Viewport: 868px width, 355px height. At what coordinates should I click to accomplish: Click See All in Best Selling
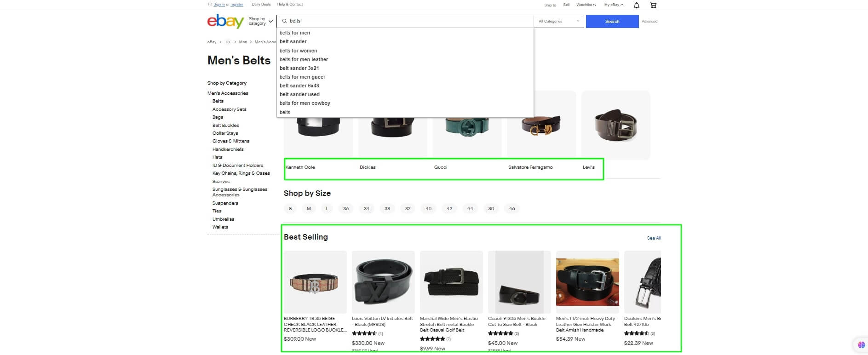click(x=654, y=238)
